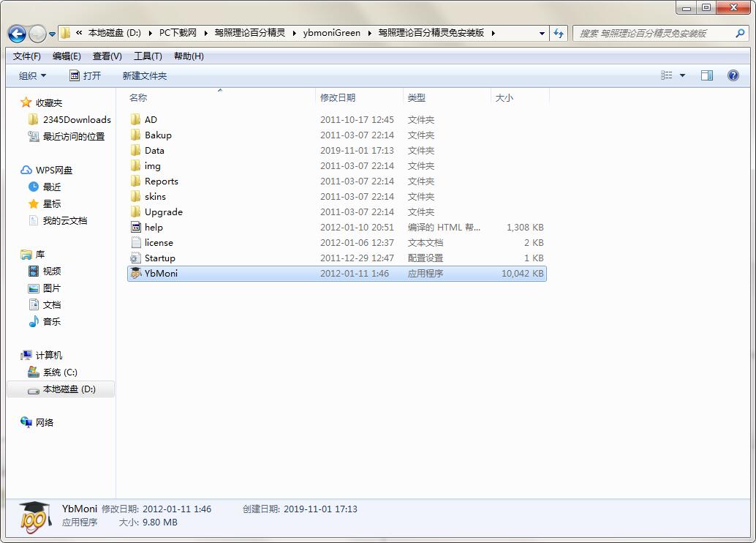Screen dimensions: 756x543
Task: Open 我的云文档 in sidebar
Action: point(64,220)
